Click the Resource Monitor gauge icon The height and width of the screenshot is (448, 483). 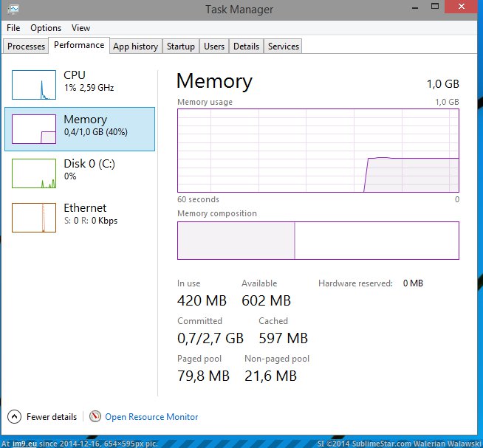click(x=95, y=416)
